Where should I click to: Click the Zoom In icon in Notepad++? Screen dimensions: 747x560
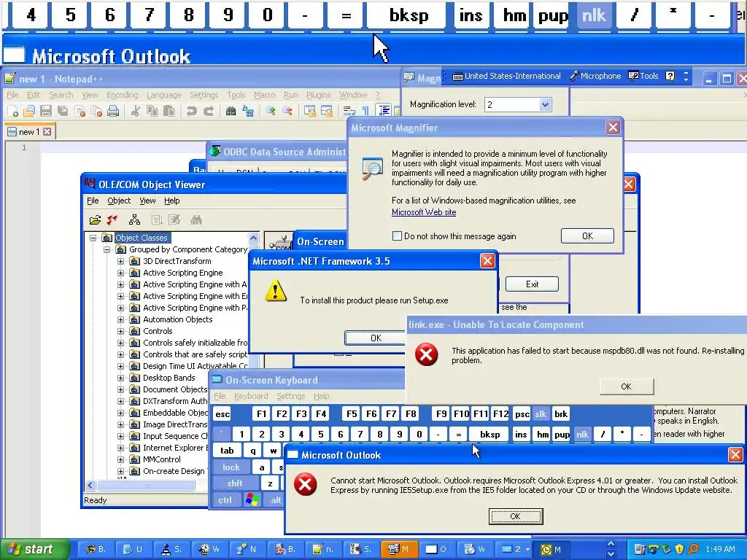point(271,112)
